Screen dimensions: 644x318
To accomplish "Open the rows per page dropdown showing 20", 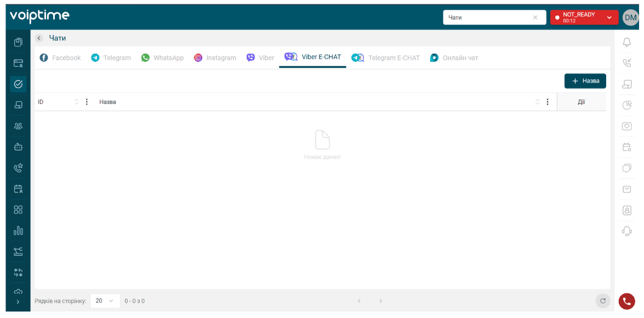I will 105,301.
